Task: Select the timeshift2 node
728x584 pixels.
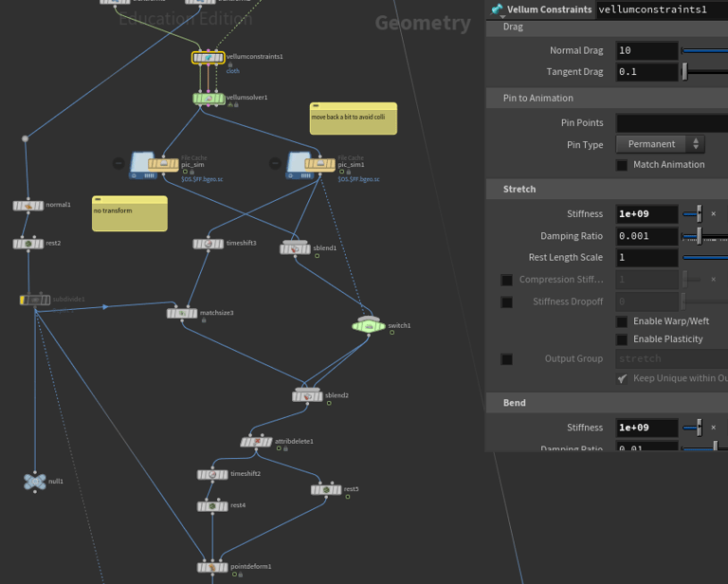Action: pyautogui.click(x=212, y=474)
